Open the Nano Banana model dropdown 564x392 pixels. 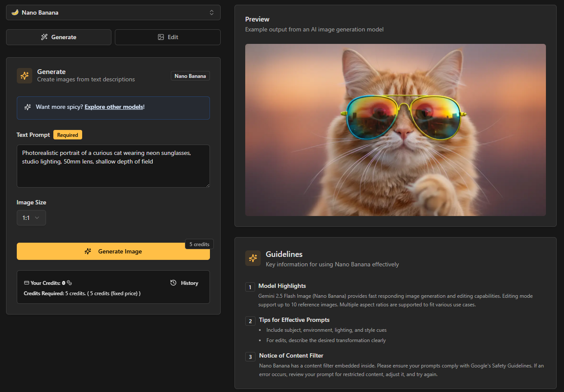(113, 12)
